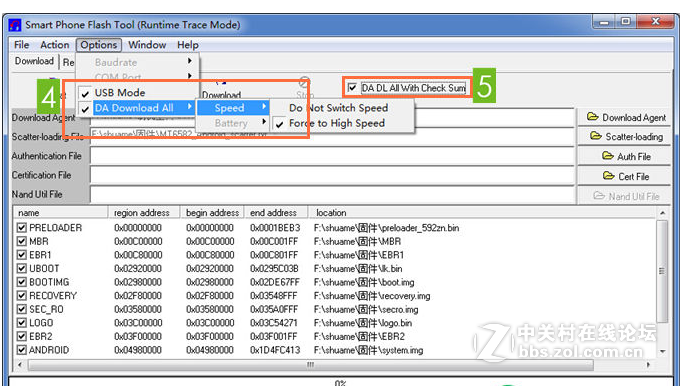Click the Auth File button
Image resolution: width=680 pixels, height=386 pixels.
[624, 156]
